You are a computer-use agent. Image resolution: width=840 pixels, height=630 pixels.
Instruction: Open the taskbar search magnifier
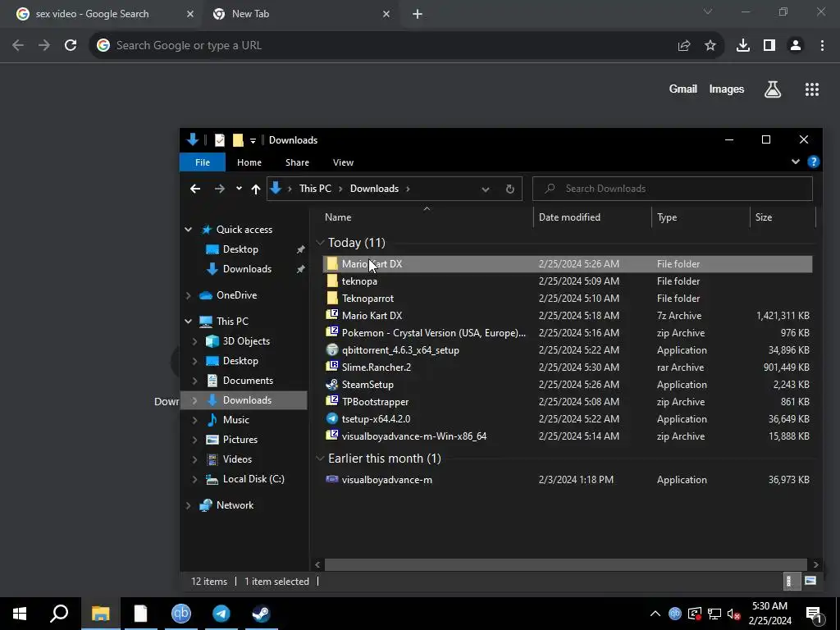[59, 614]
